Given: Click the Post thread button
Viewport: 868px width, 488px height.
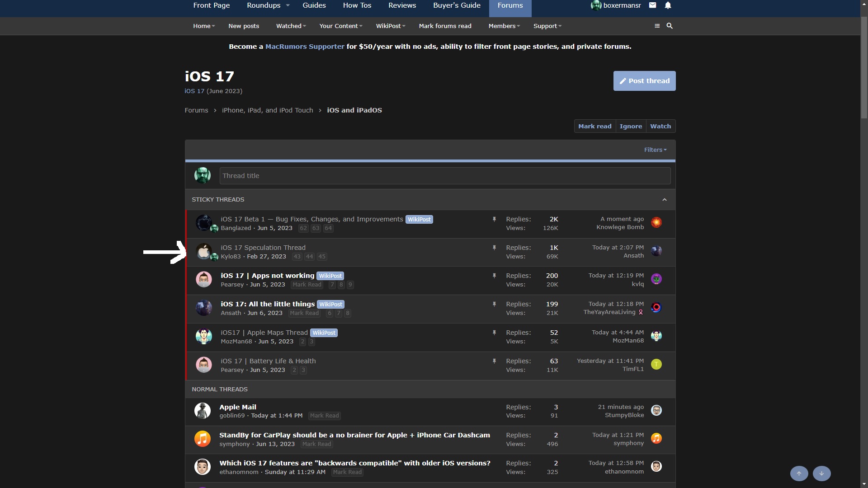Looking at the screenshot, I should tap(644, 81).
